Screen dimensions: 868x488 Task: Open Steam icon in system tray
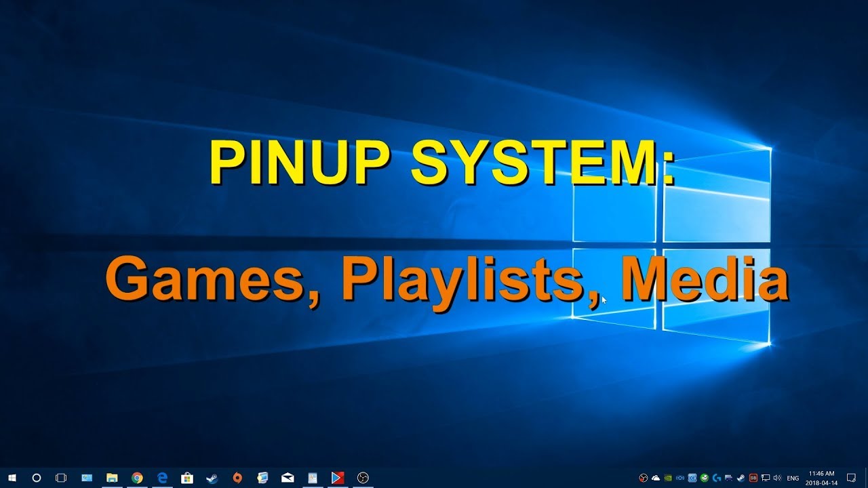tap(741, 478)
